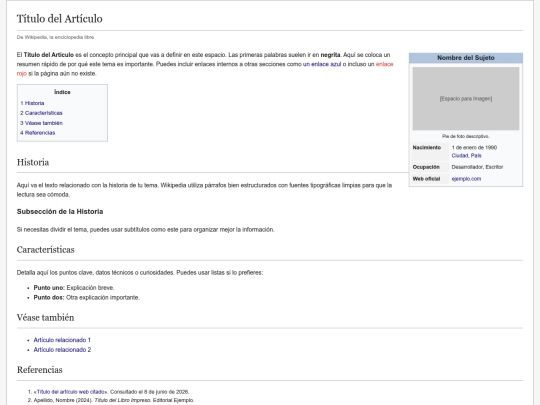Open the País link in the infobox
This screenshot has width=540, height=405.
(476, 156)
